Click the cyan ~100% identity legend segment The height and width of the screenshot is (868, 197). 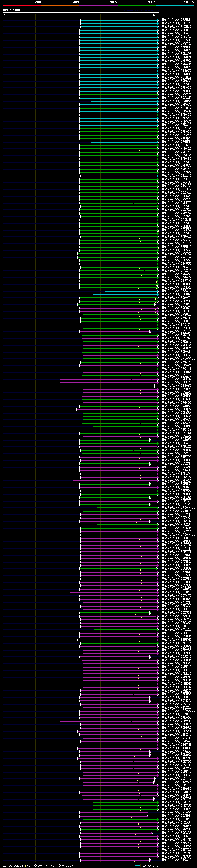click(x=175, y=6)
